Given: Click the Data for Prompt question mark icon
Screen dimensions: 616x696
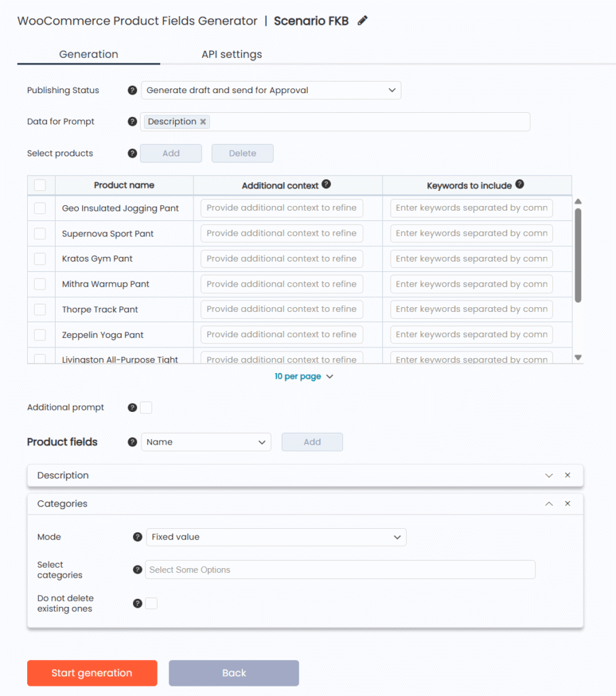Looking at the screenshot, I should (132, 121).
